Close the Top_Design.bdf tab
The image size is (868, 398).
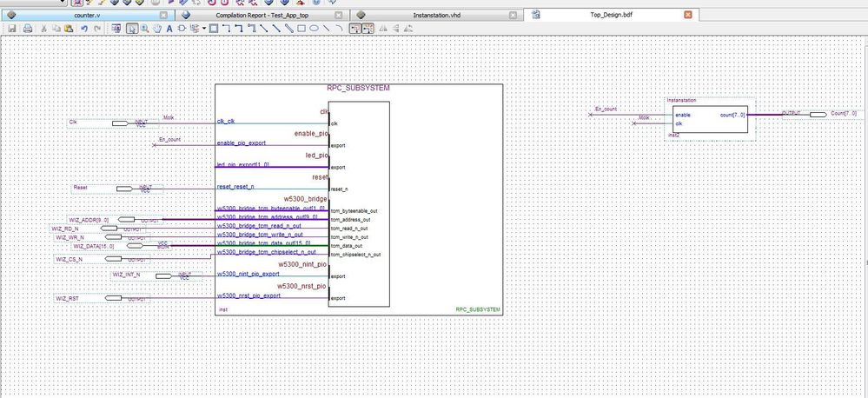tap(688, 15)
